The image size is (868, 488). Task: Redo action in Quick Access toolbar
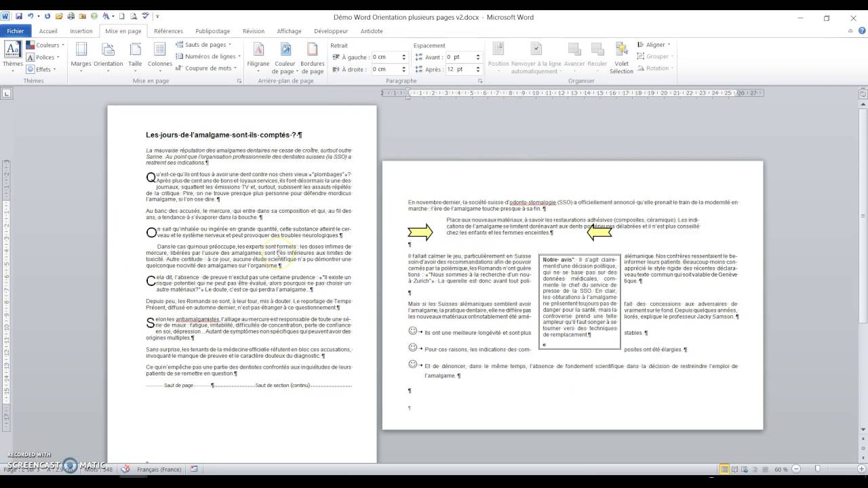[47, 16]
